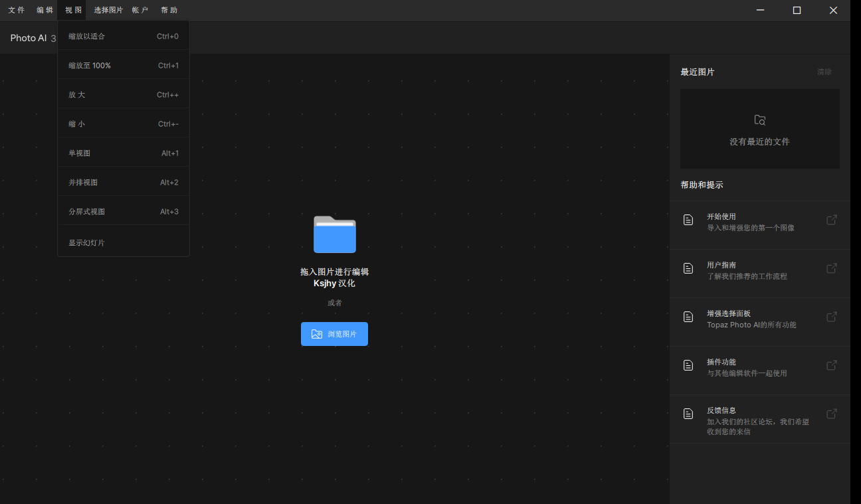Open the 文件 menu
The height and width of the screenshot is (504, 861).
pos(17,10)
